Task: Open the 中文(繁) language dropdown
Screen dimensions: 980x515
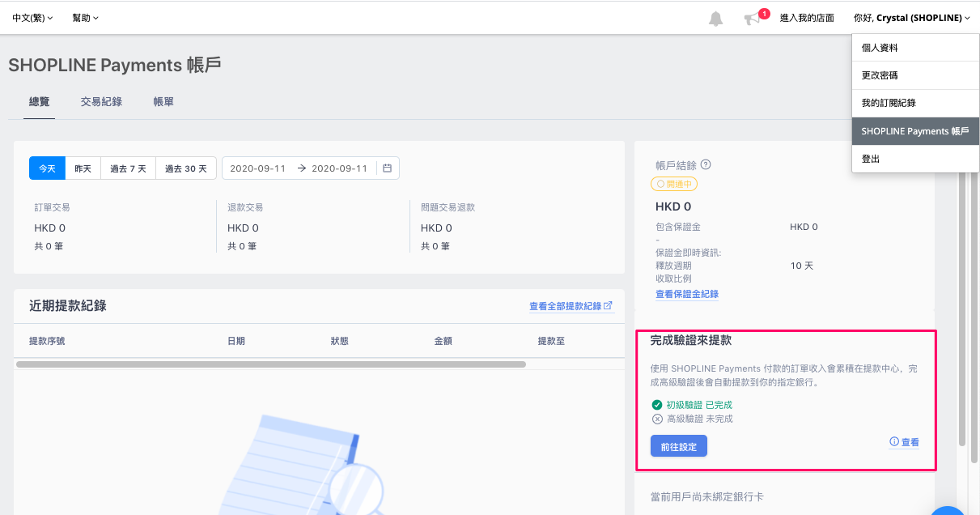Action: [33, 18]
